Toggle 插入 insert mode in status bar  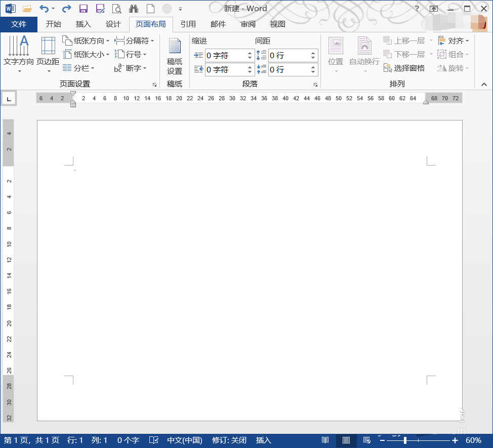[x=264, y=440]
